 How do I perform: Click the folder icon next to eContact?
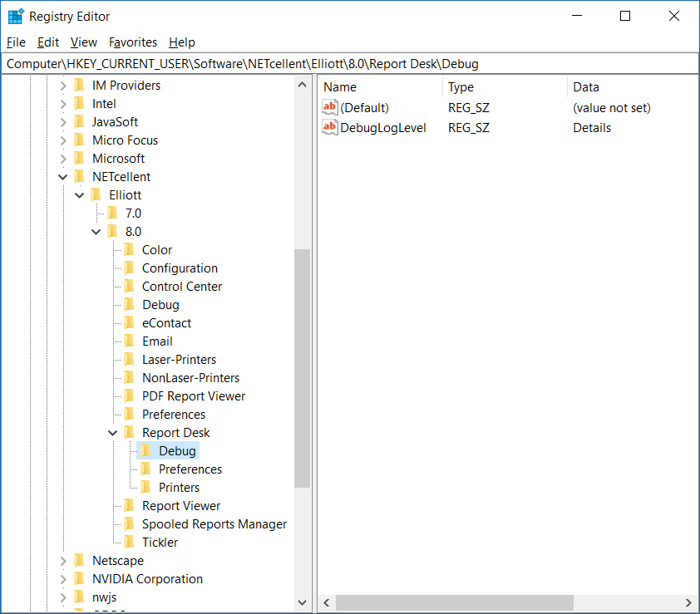pyautogui.click(x=130, y=322)
